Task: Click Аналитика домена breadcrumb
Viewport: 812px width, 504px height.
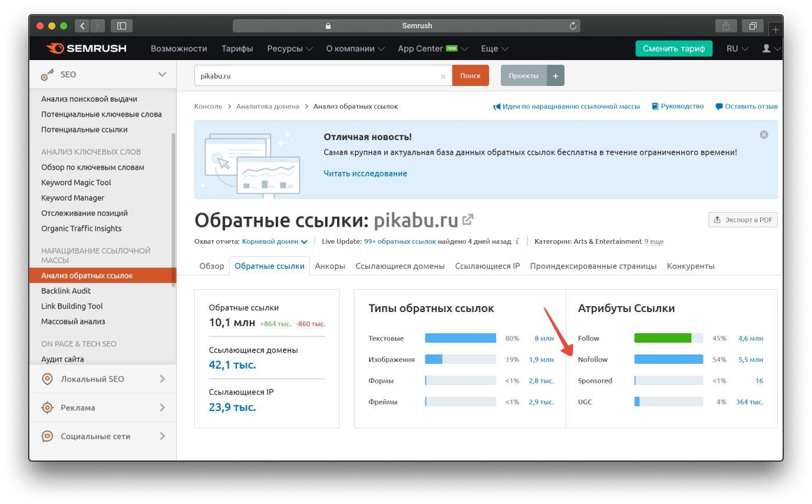Action: (268, 107)
